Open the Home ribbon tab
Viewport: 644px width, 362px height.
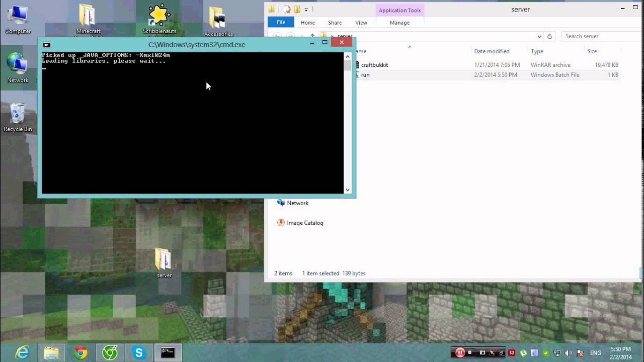point(307,23)
